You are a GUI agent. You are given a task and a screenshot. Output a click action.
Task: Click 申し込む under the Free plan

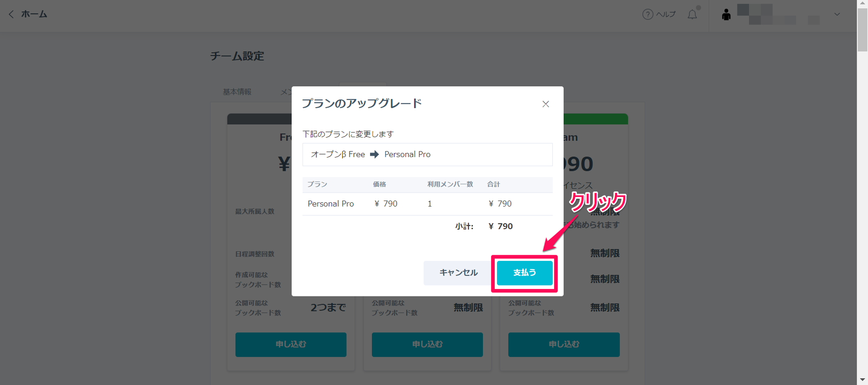pos(291,345)
